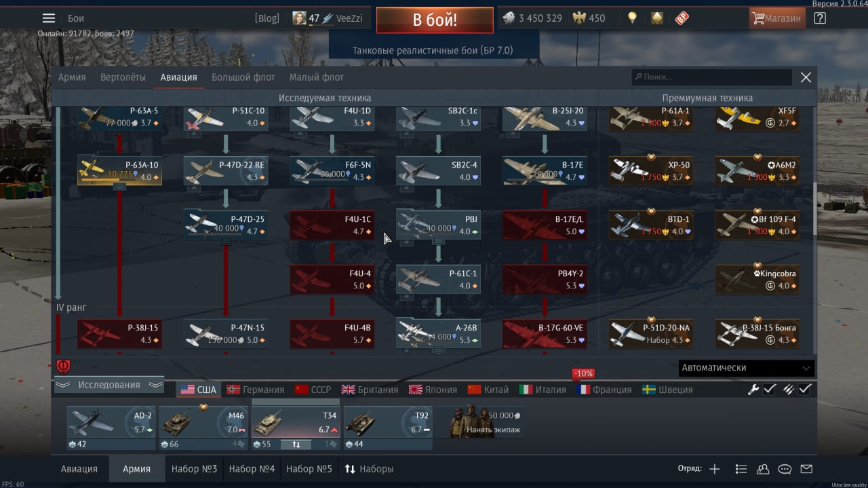
Task: Click the Поиск search field
Action: [711, 77]
